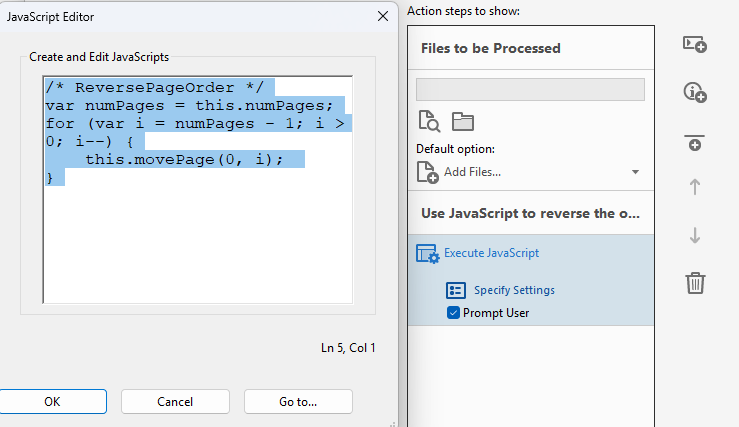This screenshot has height=427, width=739.
Task: Click the add info step icon
Action: 695,92
